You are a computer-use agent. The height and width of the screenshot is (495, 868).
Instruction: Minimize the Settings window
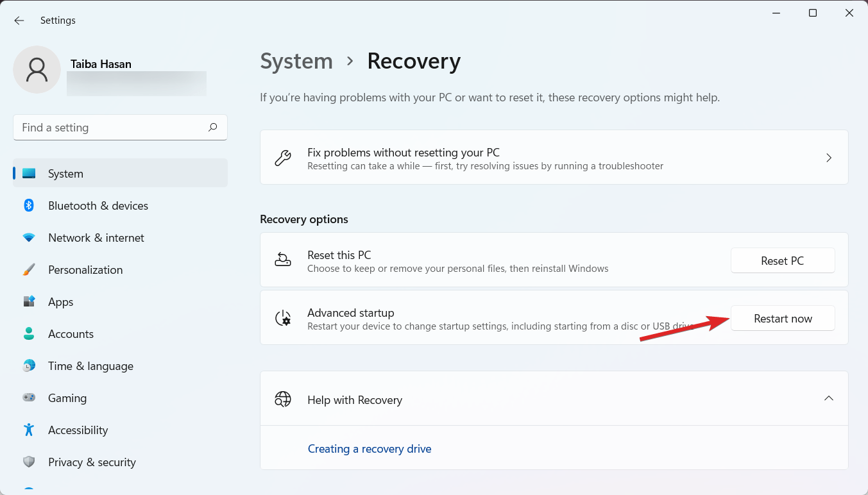tap(775, 13)
